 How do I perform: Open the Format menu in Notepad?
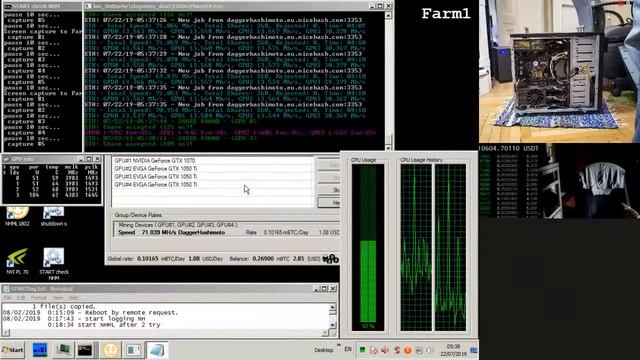(39, 298)
